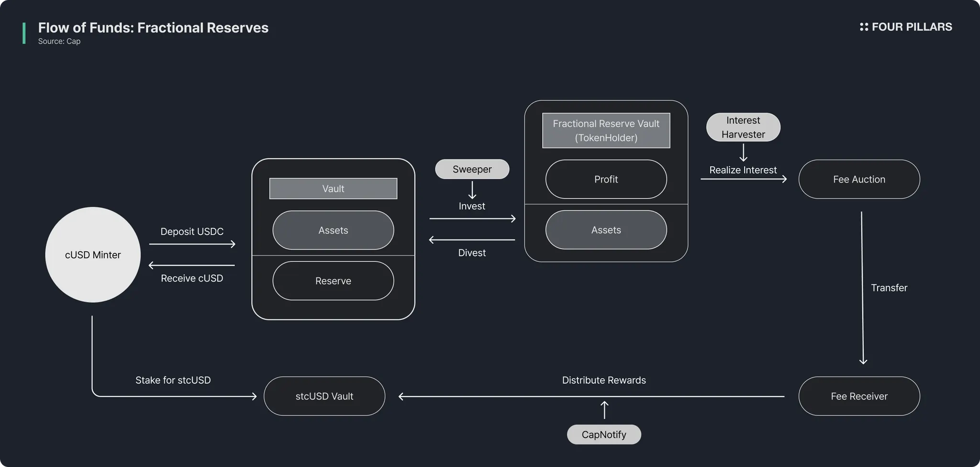Select the Profit node
The image size is (980, 467).
(606, 179)
